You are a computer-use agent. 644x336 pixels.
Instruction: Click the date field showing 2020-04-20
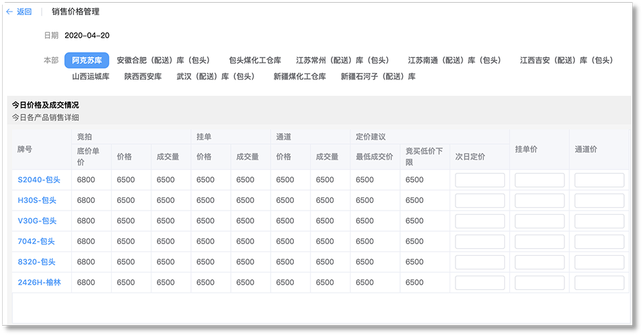coord(87,36)
